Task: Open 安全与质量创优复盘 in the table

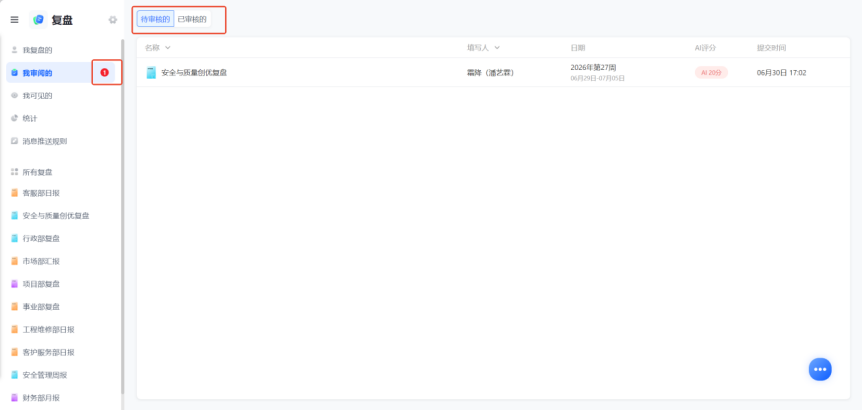Action: 194,73
